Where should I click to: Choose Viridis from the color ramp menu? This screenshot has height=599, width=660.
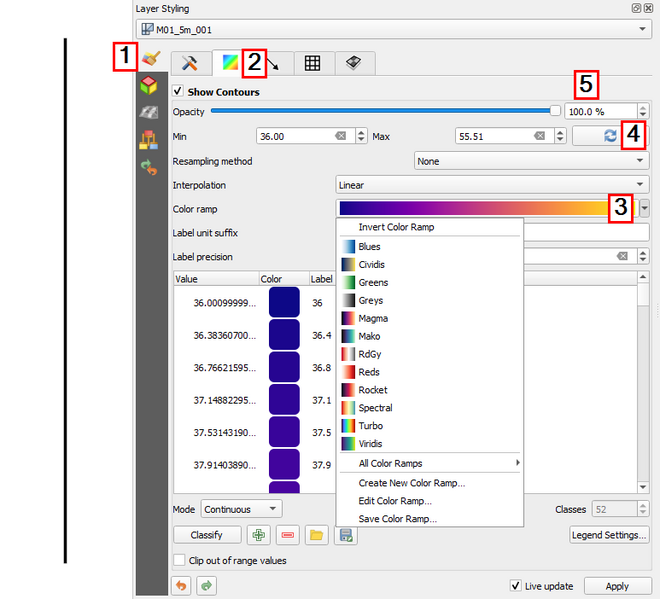(370, 444)
